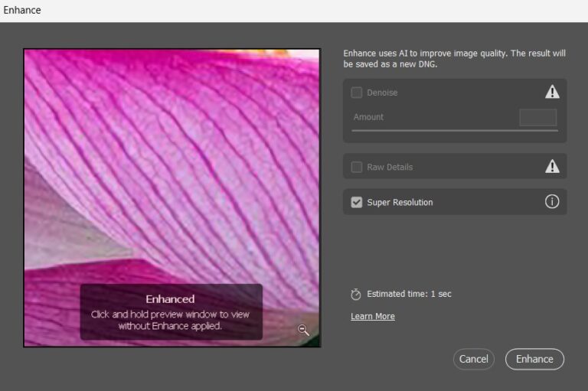Open the Learn More link
The image size is (588, 391).
click(373, 317)
